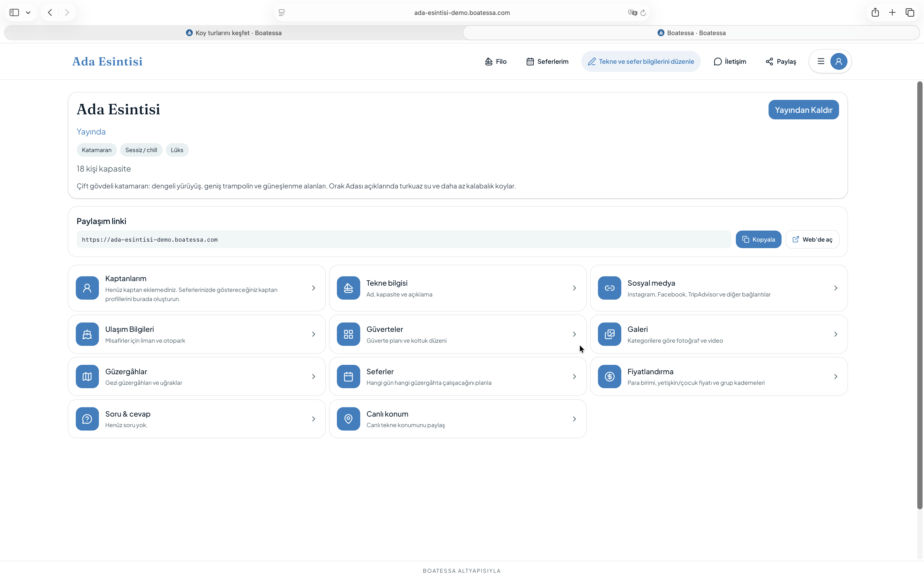
Task: Click the Soru & cevap question icon
Action: coord(87,419)
